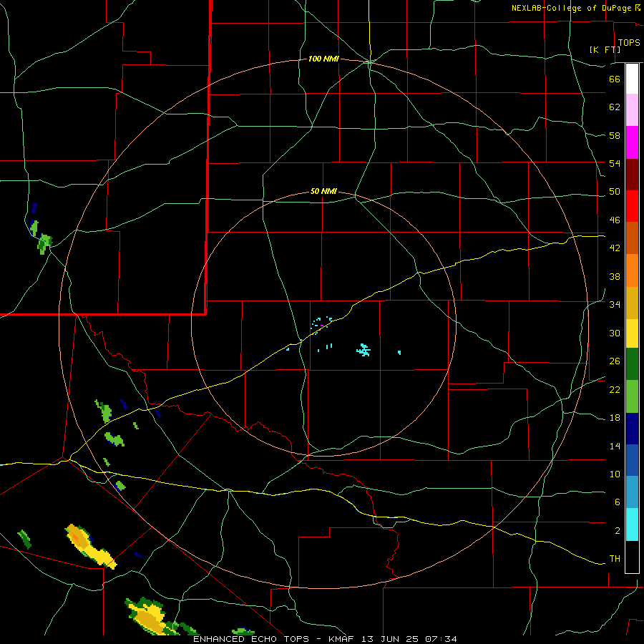Viewport: 644px width, 644px height.
Task: Click the legend value 34
Action: point(615,304)
